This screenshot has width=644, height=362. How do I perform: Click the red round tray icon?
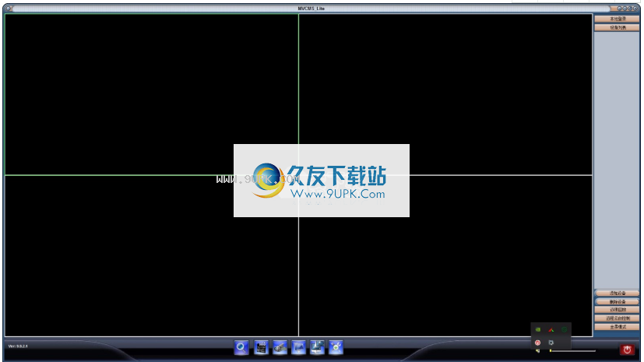(x=538, y=343)
